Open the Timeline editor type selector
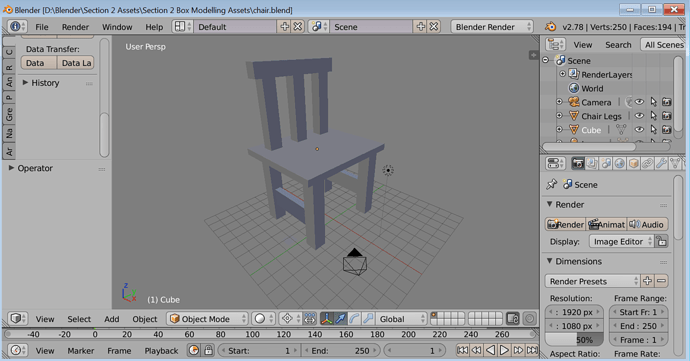This screenshot has width=690, height=361. [18, 350]
